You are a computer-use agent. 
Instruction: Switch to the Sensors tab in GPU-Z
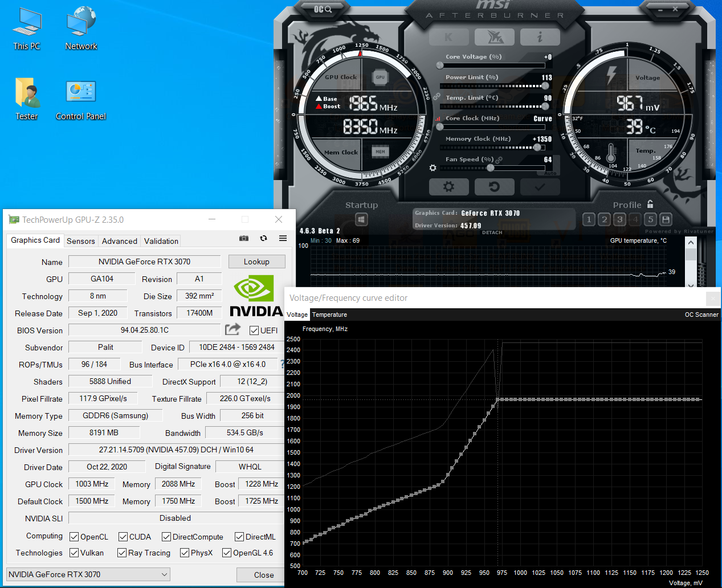pos(81,241)
